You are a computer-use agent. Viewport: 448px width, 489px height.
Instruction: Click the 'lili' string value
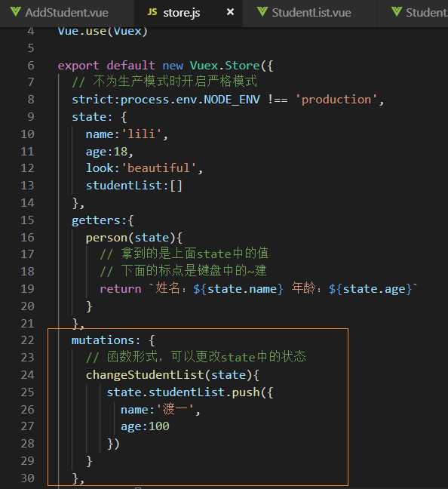(x=141, y=134)
